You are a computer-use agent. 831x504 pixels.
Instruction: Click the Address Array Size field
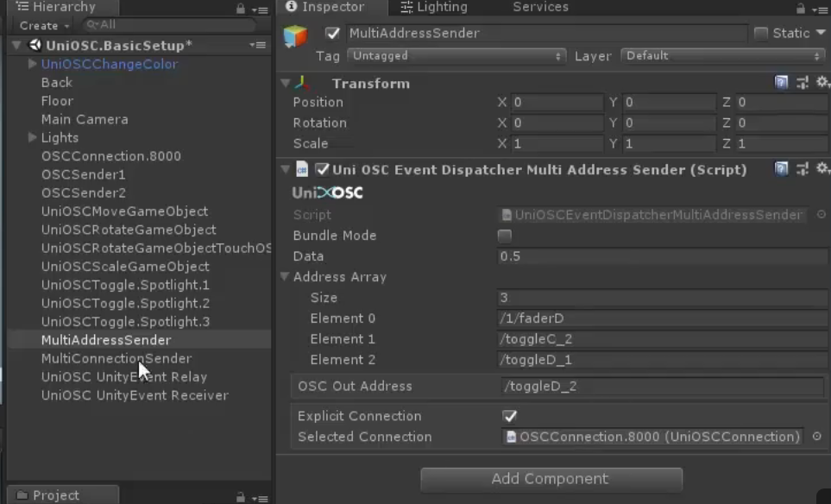(663, 298)
